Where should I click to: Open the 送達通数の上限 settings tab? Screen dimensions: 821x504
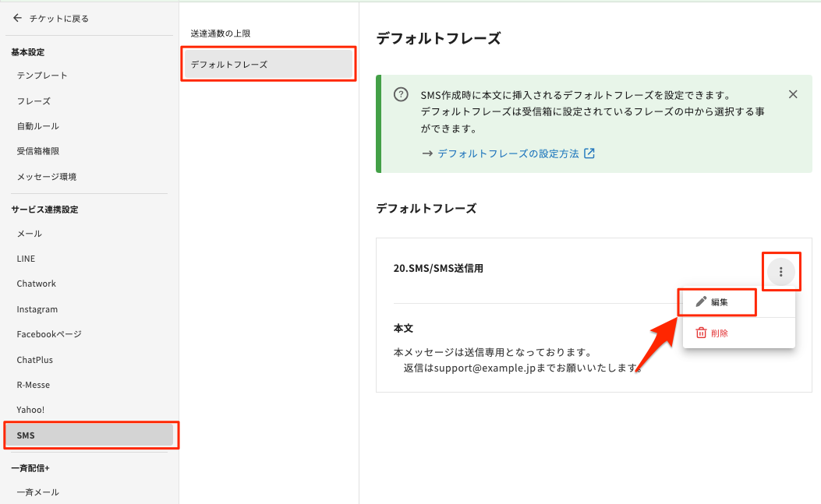coord(221,33)
